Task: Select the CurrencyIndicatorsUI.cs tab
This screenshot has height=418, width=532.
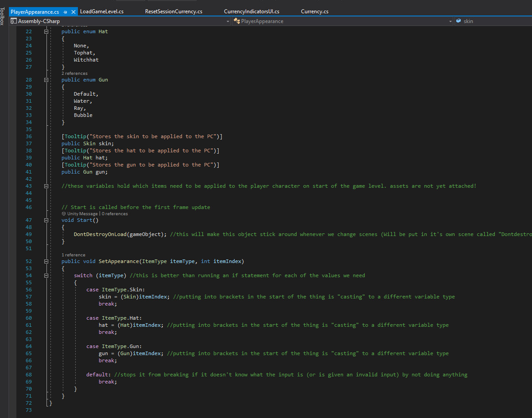Action: pyautogui.click(x=252, y=12)
